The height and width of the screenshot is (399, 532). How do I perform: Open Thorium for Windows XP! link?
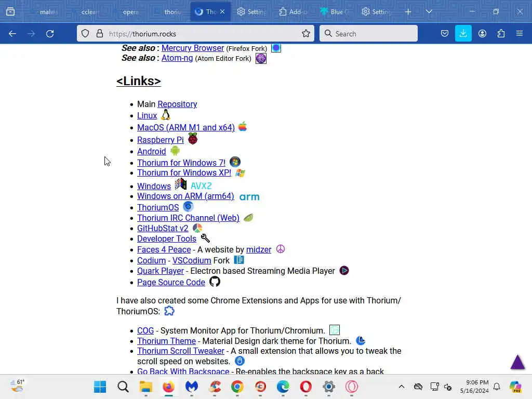pyautogui.click(x=184, y=172)
